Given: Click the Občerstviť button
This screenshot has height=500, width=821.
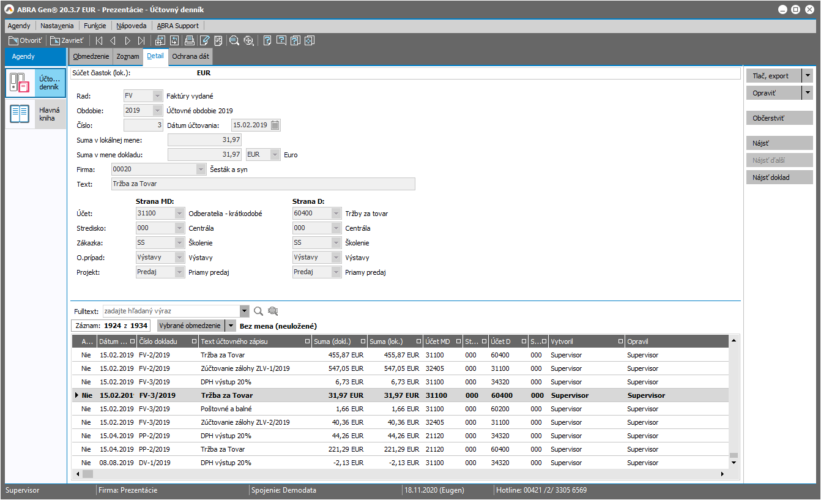Looking at the screenshot, I should 778,118.
